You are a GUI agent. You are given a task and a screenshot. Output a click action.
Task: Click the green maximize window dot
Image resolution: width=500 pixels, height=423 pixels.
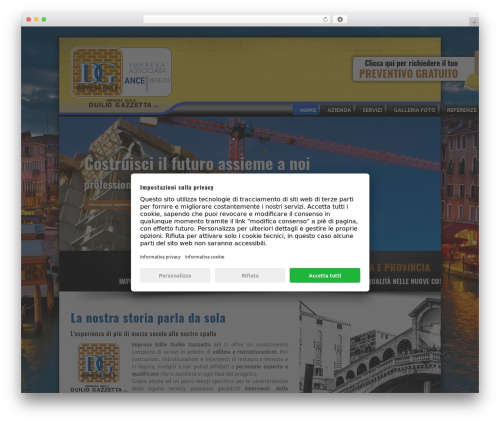click(x=44, y=19)
